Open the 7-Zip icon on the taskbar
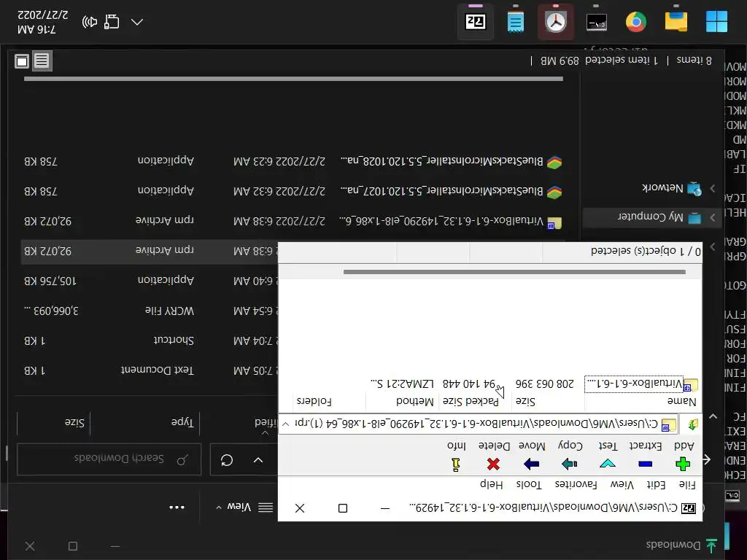The width and height of the screenshot is (747, 560). coord(476,22)
